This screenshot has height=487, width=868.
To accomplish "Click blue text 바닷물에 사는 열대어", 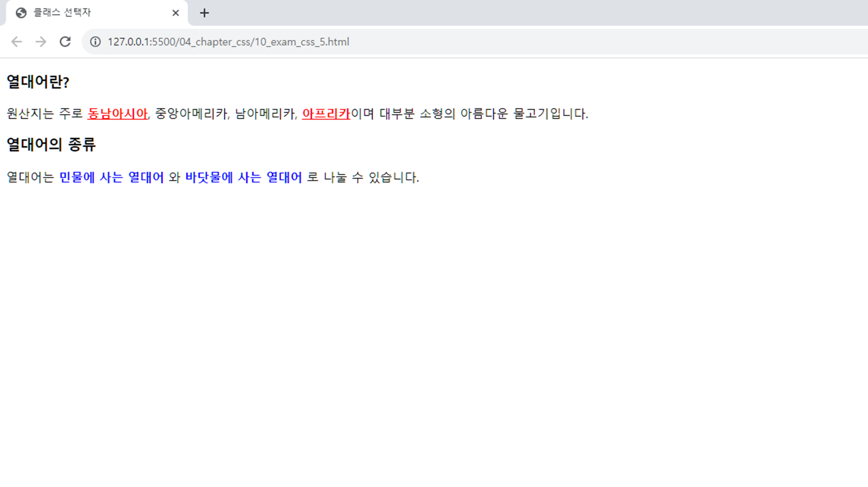I will 243,177.
